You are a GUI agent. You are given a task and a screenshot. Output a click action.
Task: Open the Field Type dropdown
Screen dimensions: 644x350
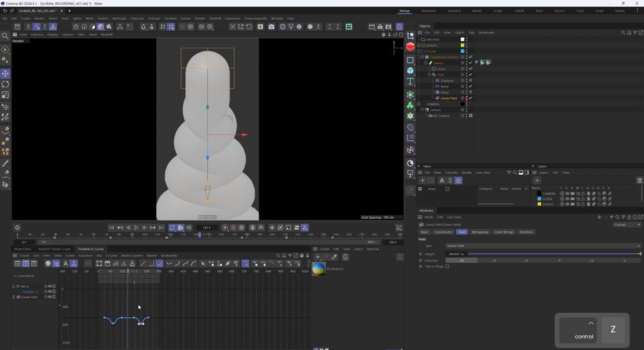click(543, 246)
